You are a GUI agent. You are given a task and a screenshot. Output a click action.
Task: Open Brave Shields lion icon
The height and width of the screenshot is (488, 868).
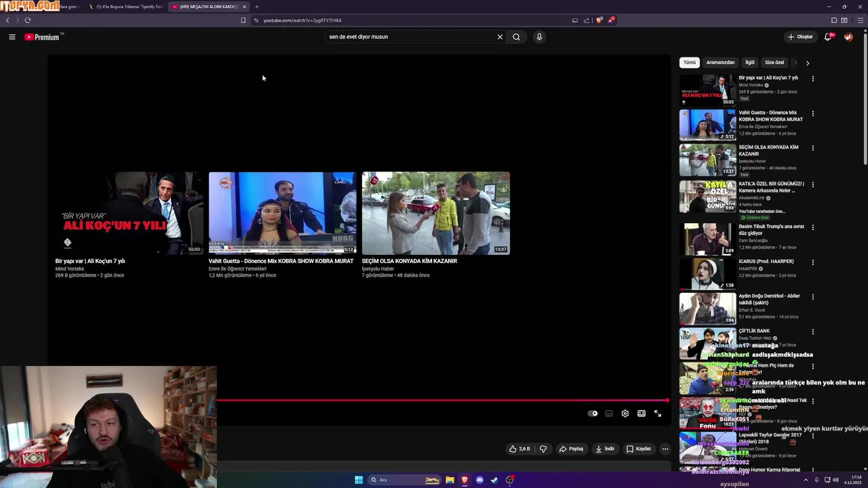pos(599,20)
